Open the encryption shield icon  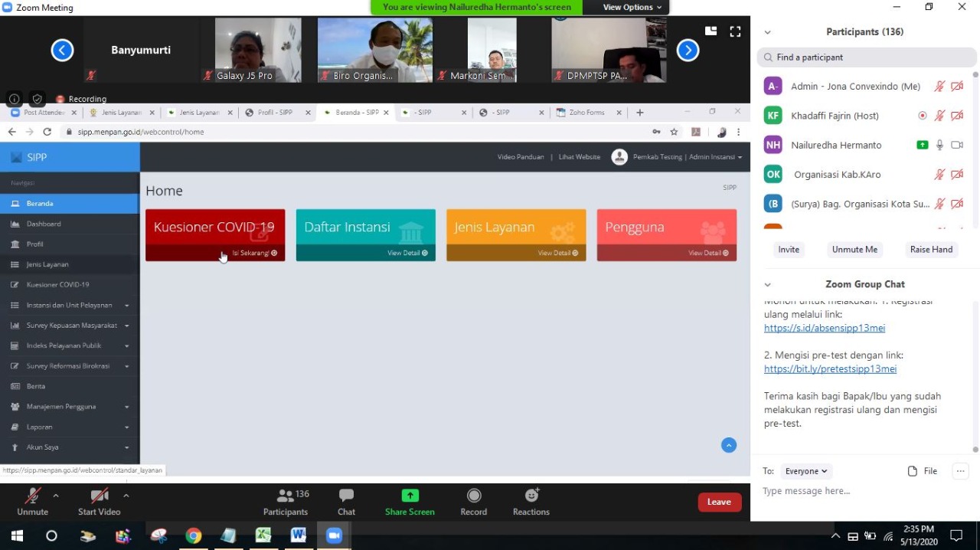37,99
